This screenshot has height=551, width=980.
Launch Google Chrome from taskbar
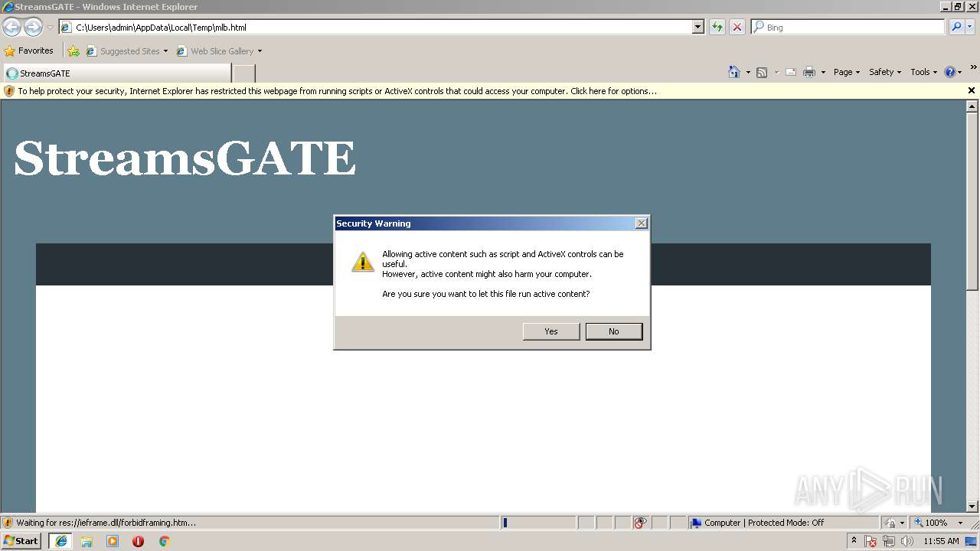click(x=164, y=541)
